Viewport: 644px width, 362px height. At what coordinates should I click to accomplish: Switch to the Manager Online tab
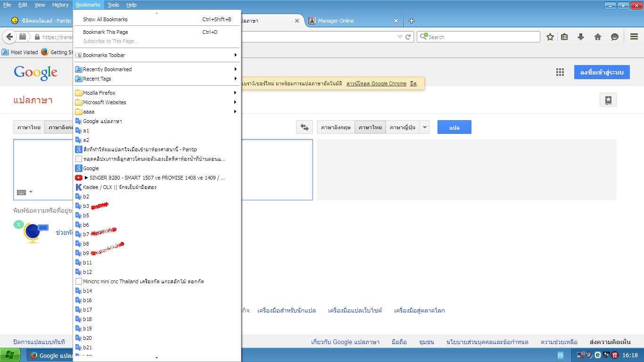(354, 21)
